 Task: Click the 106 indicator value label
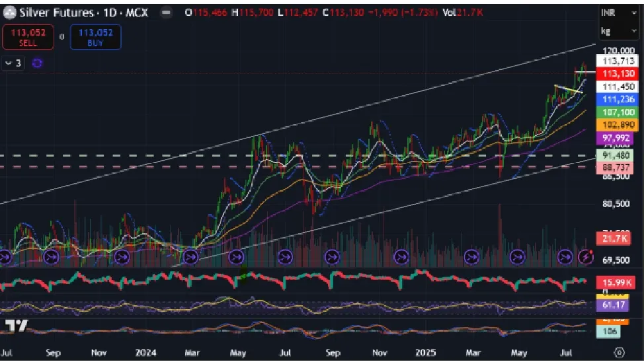click(x=609, y=331)
